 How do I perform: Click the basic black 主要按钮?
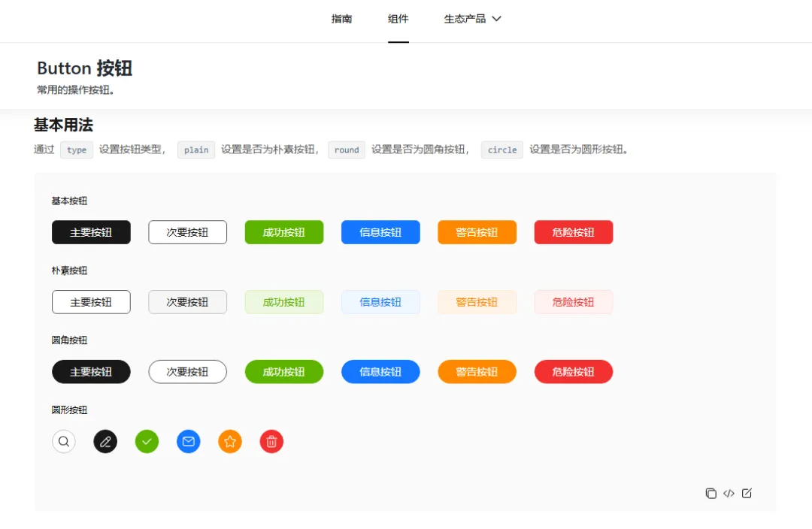point(91,232)
